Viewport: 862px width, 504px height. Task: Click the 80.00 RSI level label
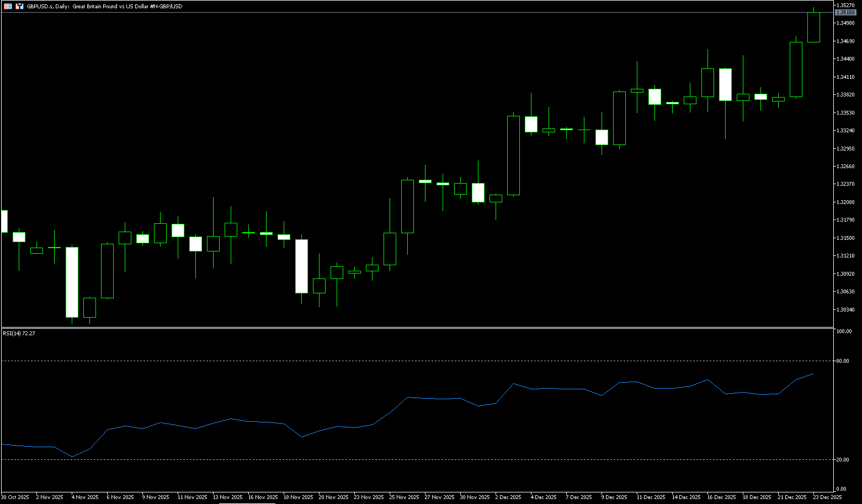click(842, 361)
